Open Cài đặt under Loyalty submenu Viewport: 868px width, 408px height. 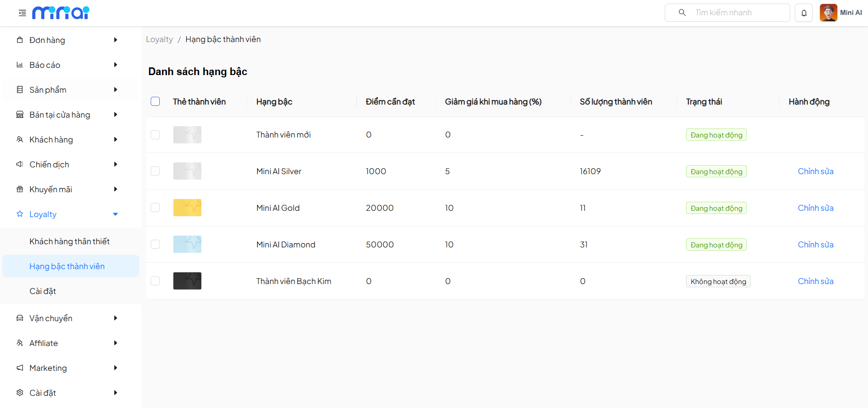pos(43,291)
